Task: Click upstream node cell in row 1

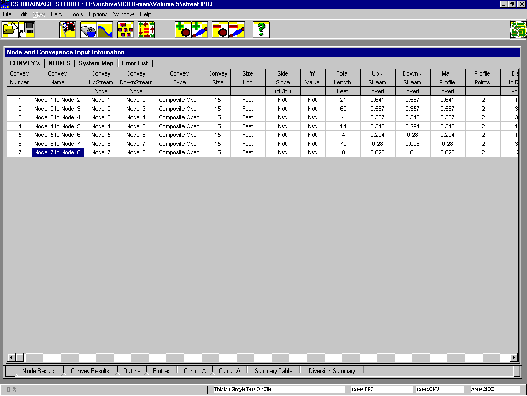Action: coord(101,100)
